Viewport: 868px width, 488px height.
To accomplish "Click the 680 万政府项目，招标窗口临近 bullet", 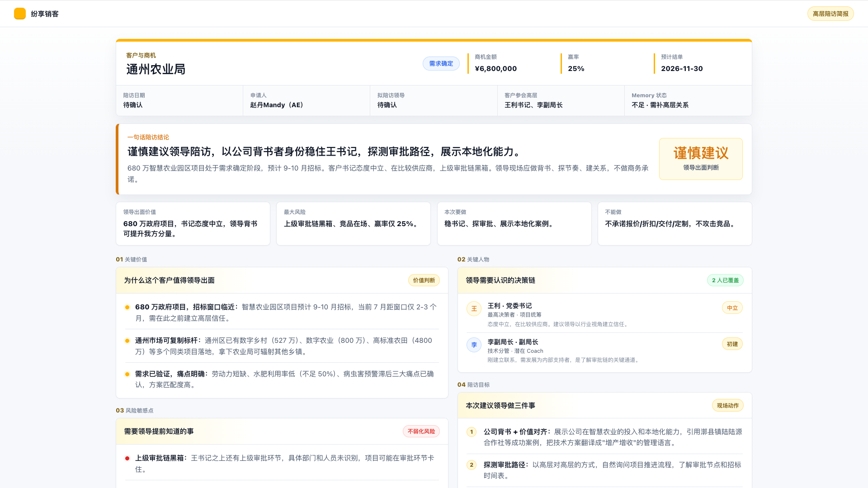I will click(282, 313).
